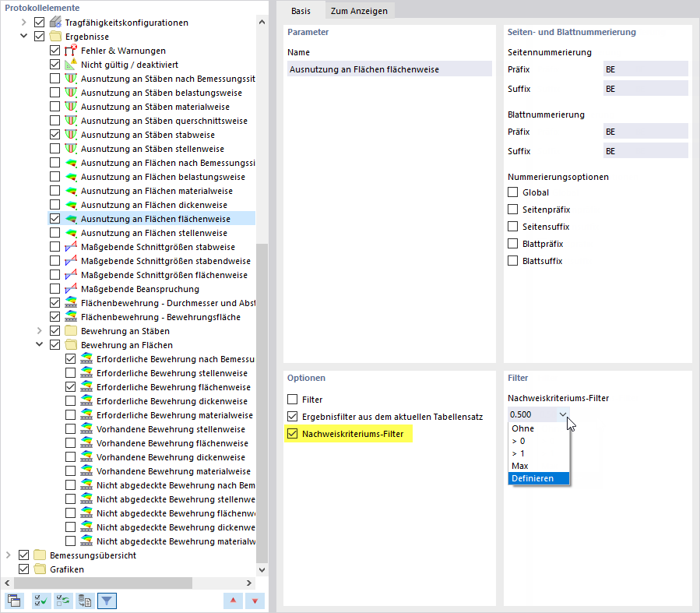Select '> 0' in the filter dropdown list
Image resolution: width=700 pixels, height=613 pixels.
(539, 441)
